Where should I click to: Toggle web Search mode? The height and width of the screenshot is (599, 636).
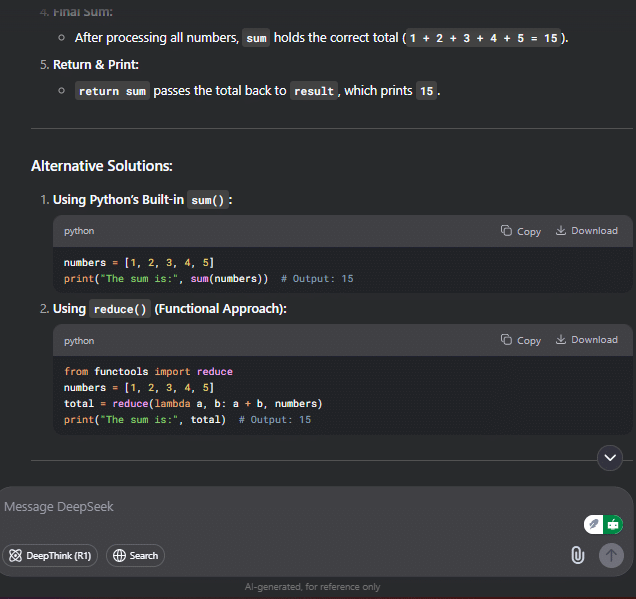pos(135,556)
